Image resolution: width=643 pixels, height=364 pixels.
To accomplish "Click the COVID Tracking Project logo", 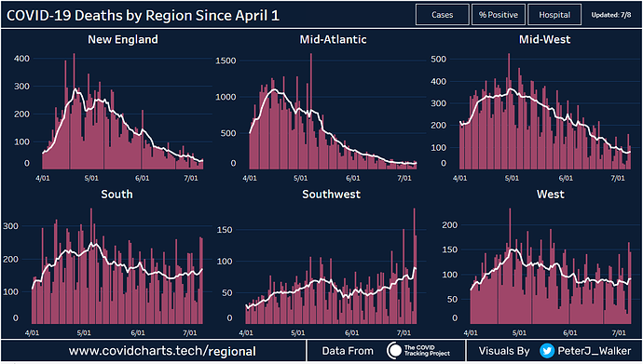I will pyautogui.click(x=418, y=350).
